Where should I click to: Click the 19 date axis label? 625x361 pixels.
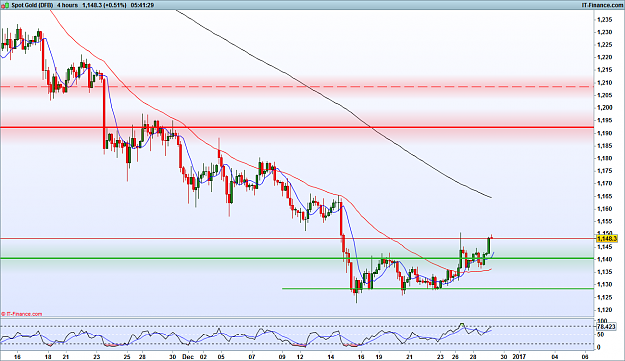tap(379, 357)
